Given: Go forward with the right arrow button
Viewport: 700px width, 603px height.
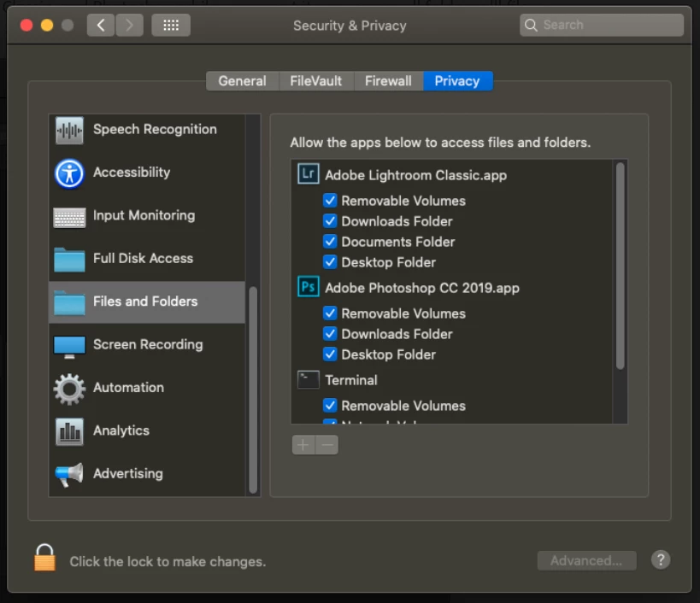Looking at the screenshot, I should tap(129, 25).
